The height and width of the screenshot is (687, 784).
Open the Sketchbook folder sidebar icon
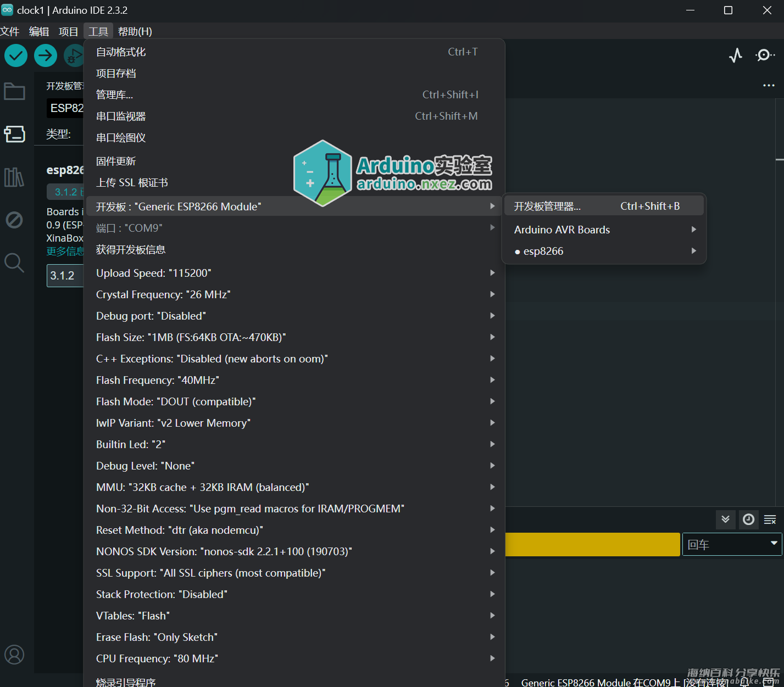pyautogui.click(x=14, y=92)
